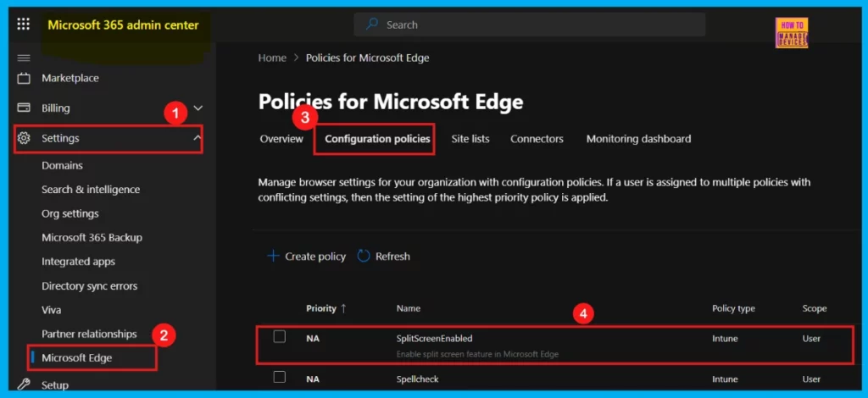868x398 pixels.
Task: Click the Policy type column header
Action: point(733,308)
